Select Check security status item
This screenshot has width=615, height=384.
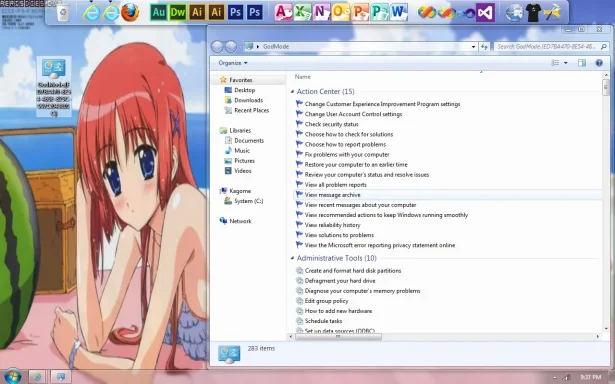tap(331, 125)
